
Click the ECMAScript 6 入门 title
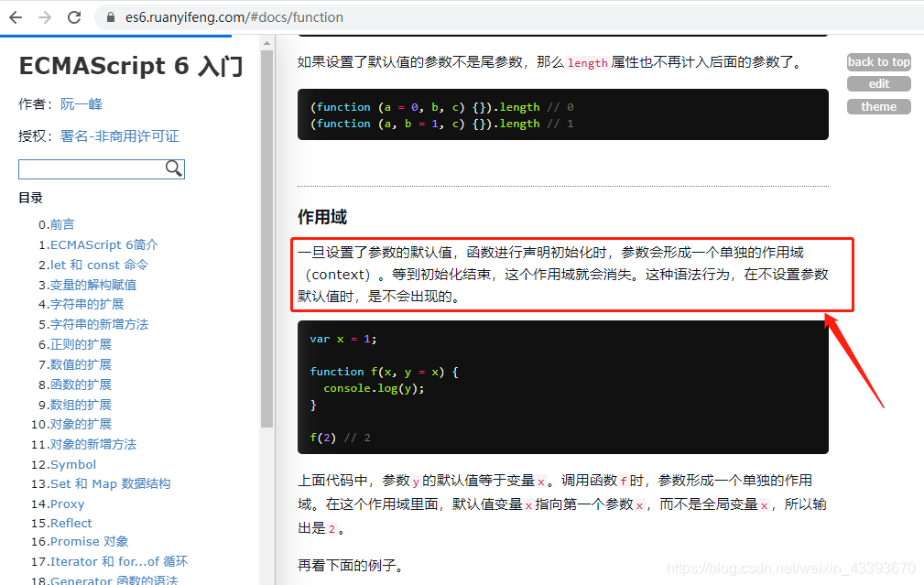pos(131,65)
